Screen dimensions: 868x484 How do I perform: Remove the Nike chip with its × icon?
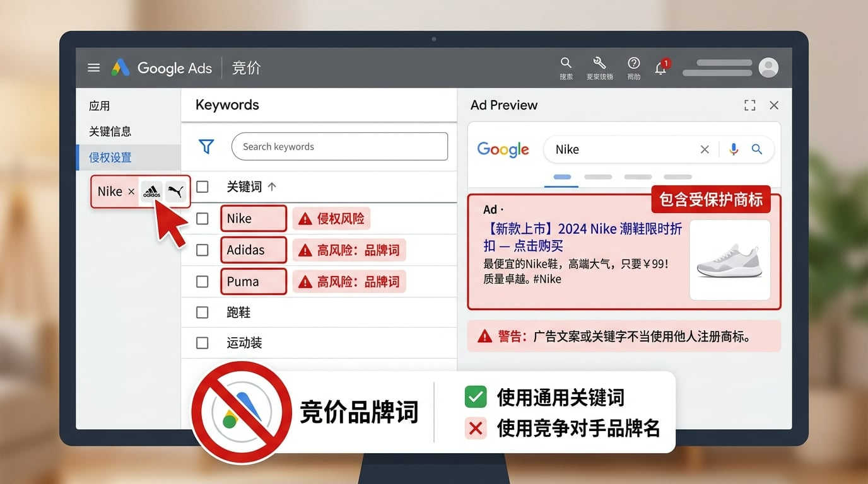131,192
